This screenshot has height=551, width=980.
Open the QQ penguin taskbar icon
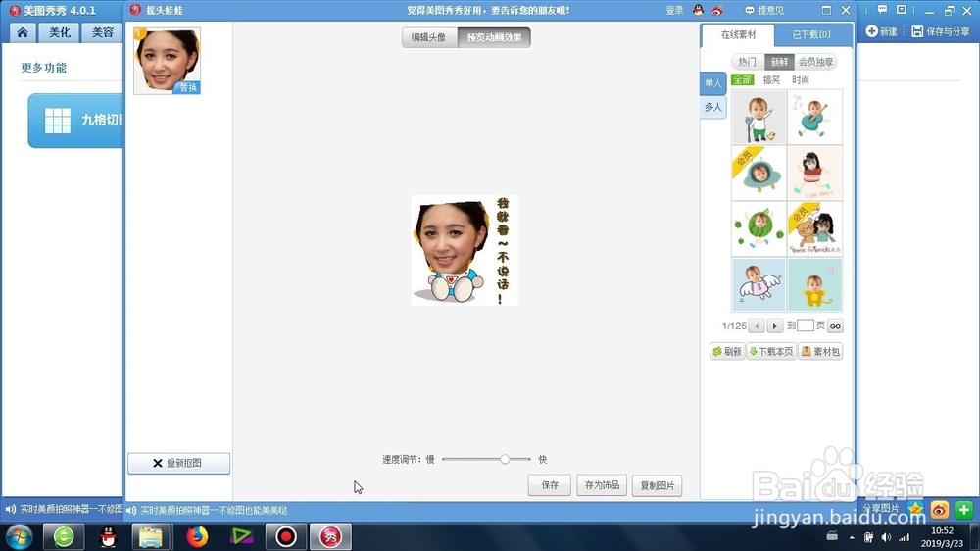pos(108,536)
